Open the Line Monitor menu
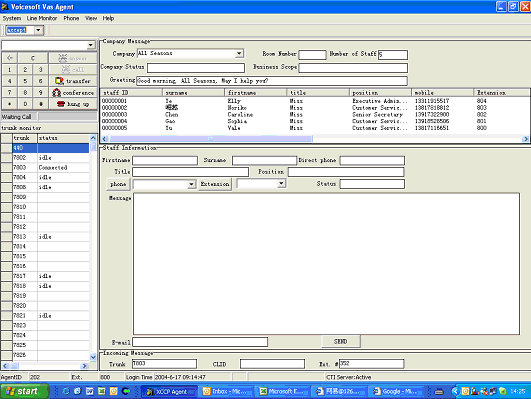This screenshot has width=531, height=399. click(x=42, y=18)
